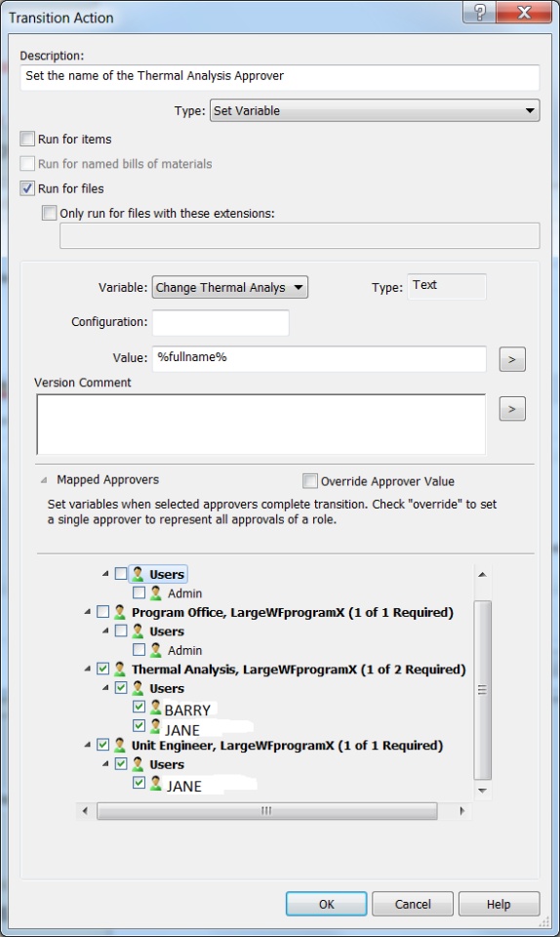Click the user icon beside Program Office role
The height and width of the screenshot is (937, 560).
point(120,612)
